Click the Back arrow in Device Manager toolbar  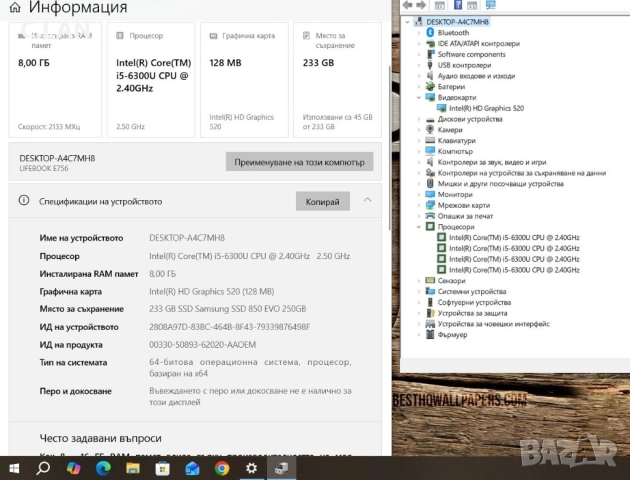(x=407, y=5)
